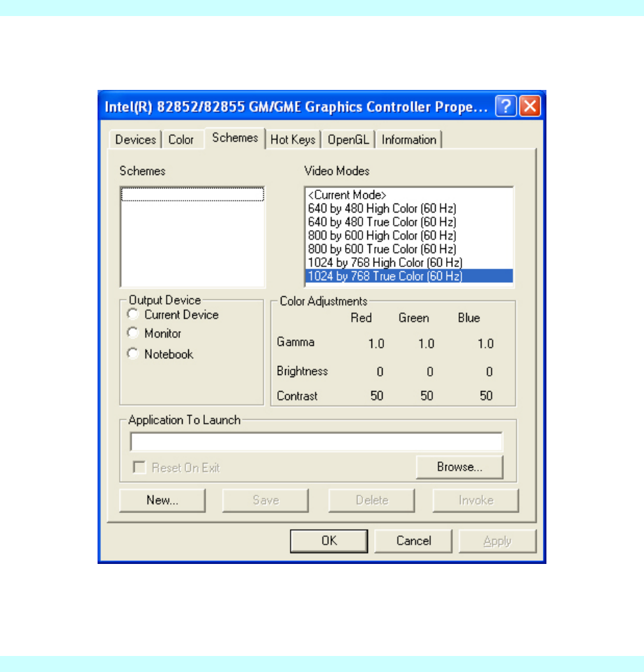Viewport: 644px width, 672px height.
Task: Select 1024 by 768 High Color (60 Hz)
Action: point(409,262)
